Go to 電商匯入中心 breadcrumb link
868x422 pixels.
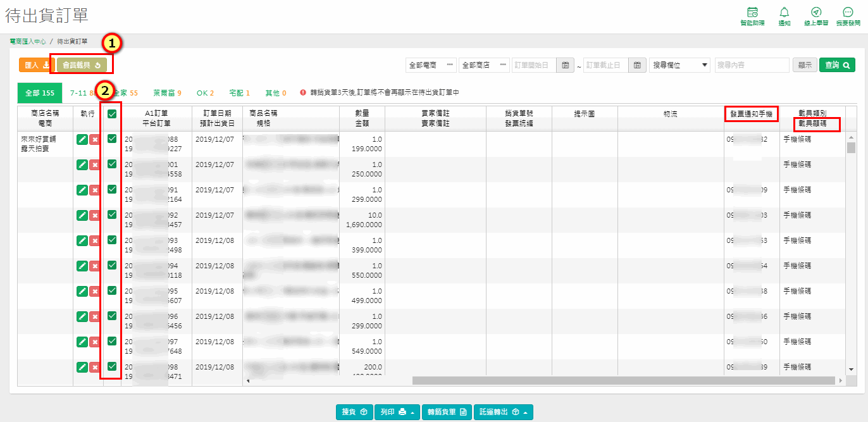coord(28,41)
